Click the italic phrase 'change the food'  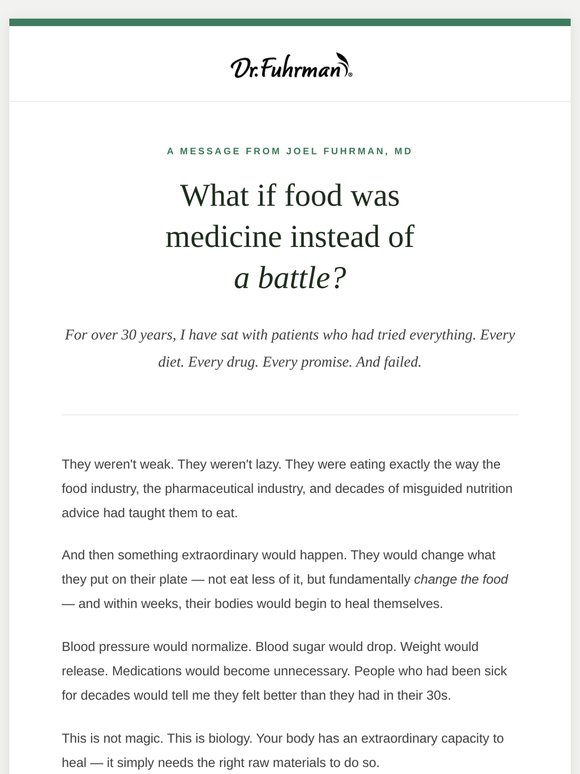tap(461, 579)
